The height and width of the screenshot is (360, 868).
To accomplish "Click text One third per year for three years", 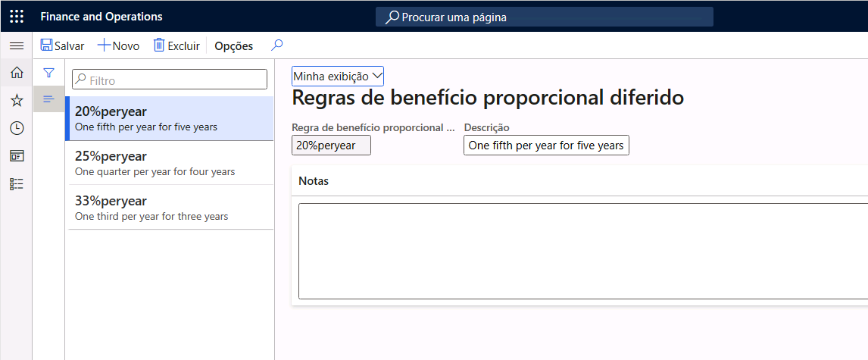I will coord(151,216).
